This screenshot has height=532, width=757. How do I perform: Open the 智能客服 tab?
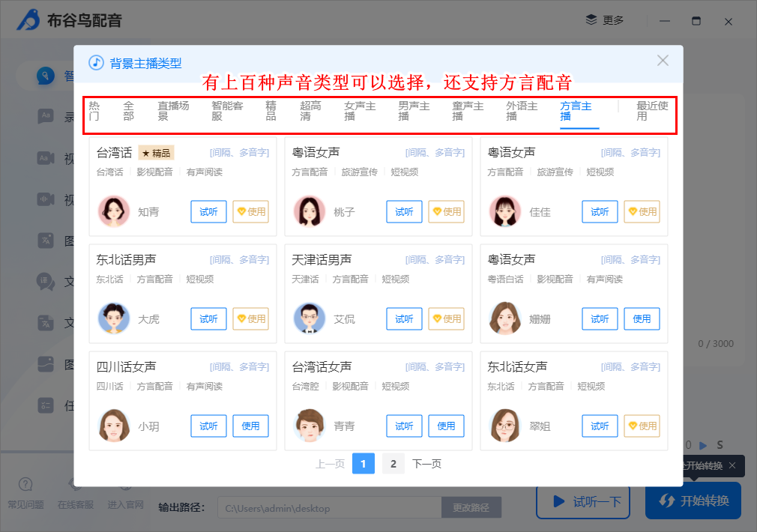227,111
